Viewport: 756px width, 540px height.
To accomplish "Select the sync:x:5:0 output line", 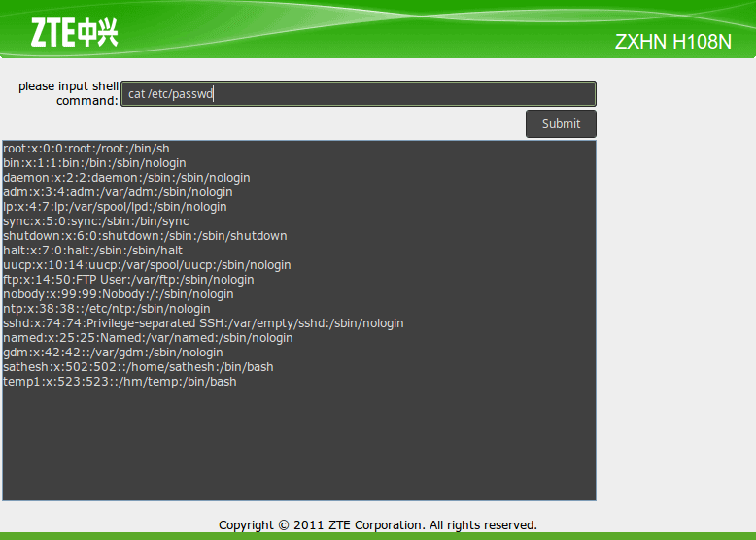I will click(96, 221).
